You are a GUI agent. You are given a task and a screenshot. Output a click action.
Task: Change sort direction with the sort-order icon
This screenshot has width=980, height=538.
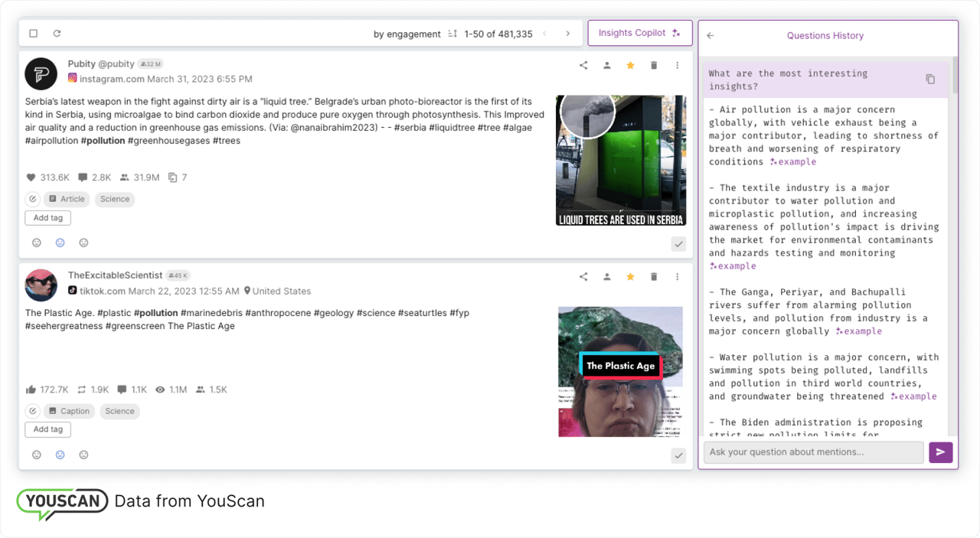click(452, 34)
